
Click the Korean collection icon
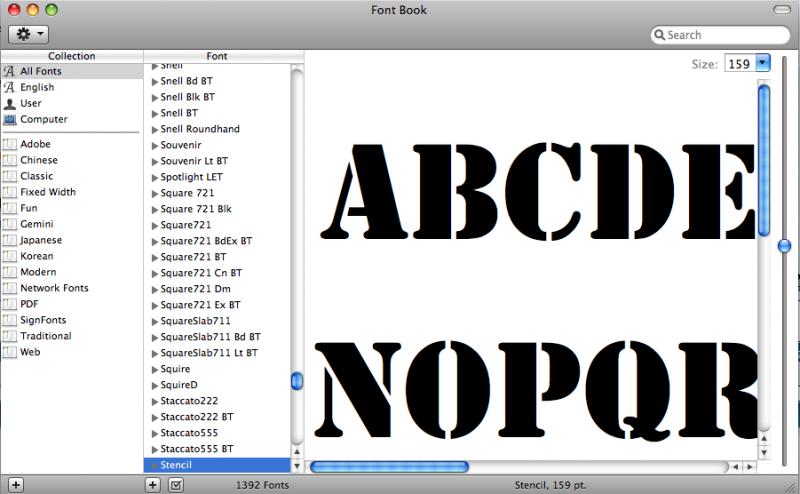10,256
